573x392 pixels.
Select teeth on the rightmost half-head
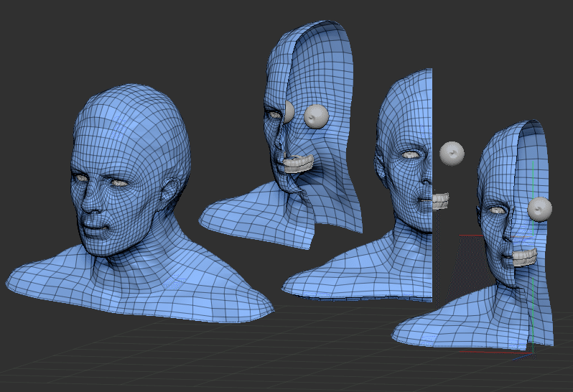coord(525,257)
